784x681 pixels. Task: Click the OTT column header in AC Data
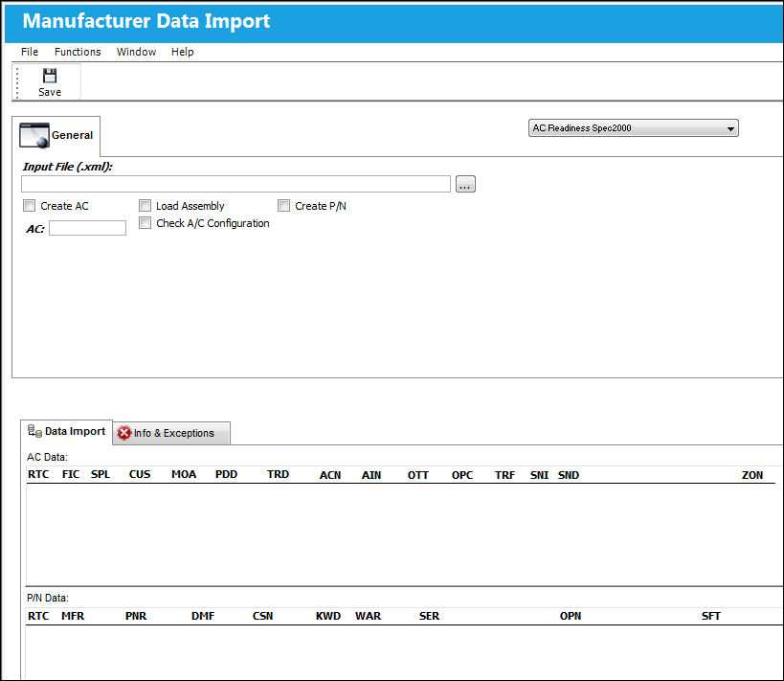tap(418, 475)
